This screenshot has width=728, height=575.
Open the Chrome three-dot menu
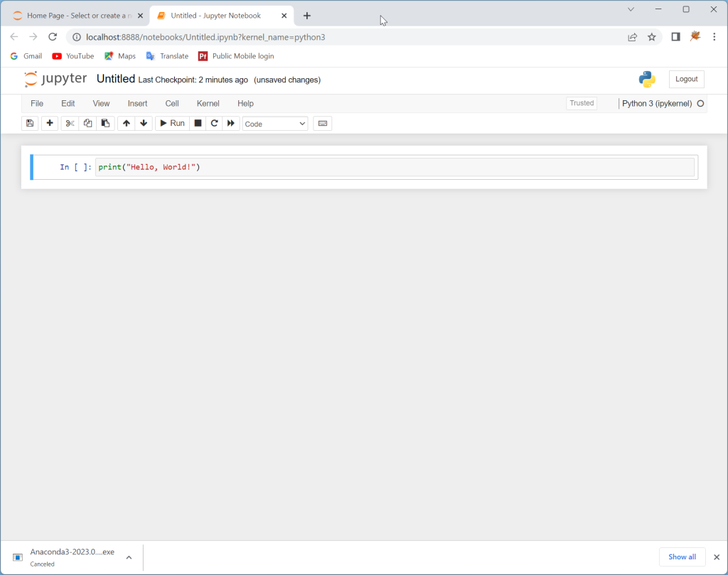(714, 37)
